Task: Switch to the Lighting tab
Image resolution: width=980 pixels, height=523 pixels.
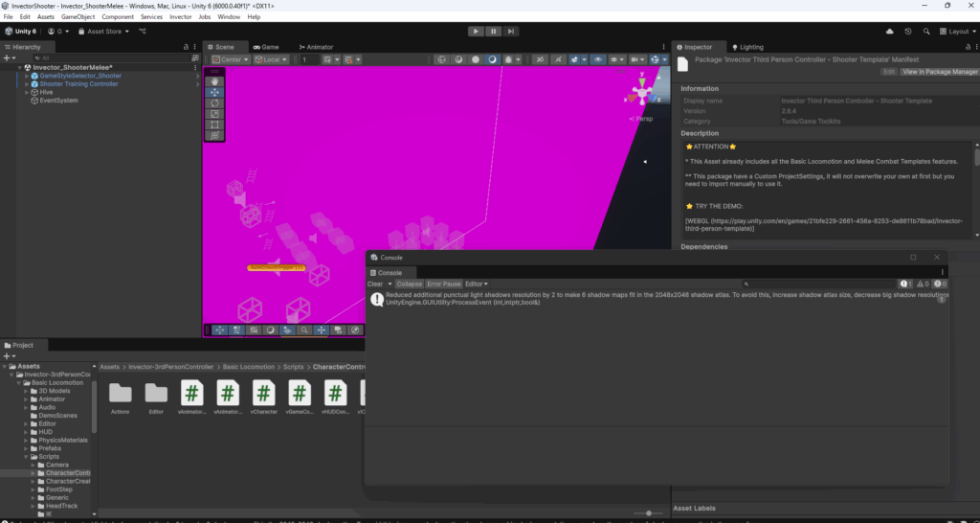Action: (x=747, y=47)
